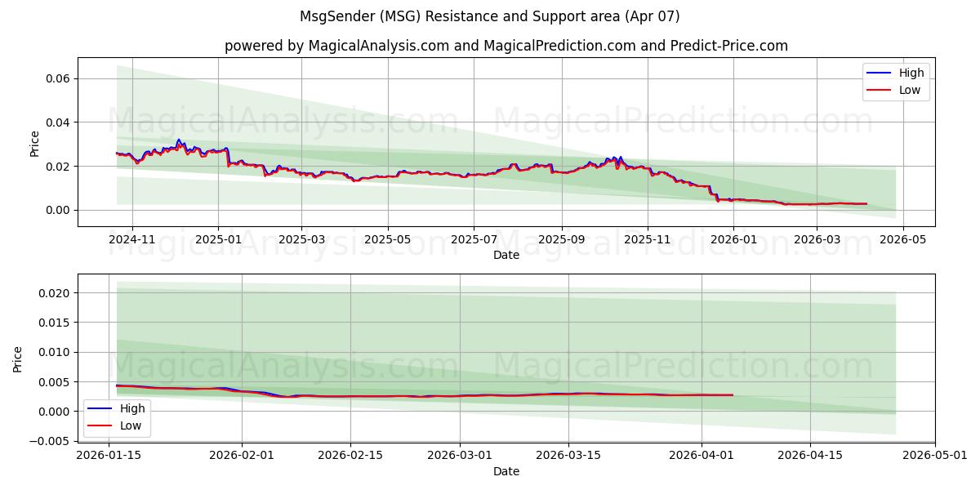Click red Low line sample in top legend
This screenshot has width=980, height=490.
pos(880,91)
